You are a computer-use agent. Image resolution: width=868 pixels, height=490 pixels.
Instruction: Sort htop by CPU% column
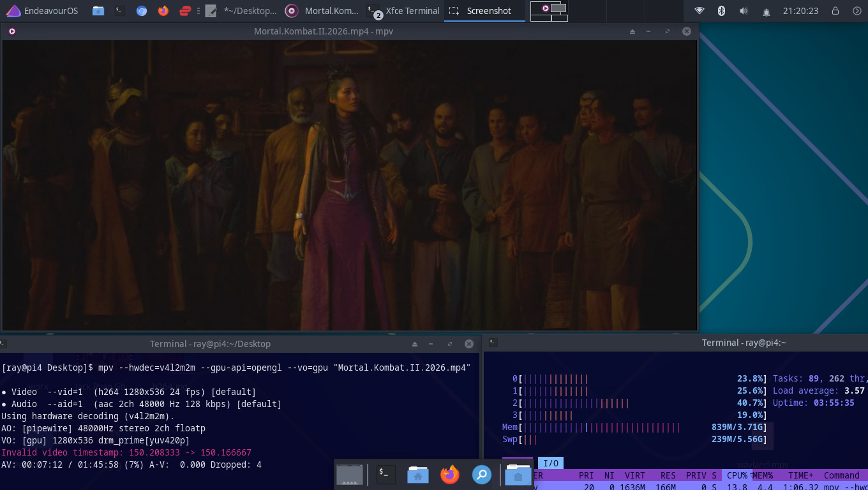[737, 475]
